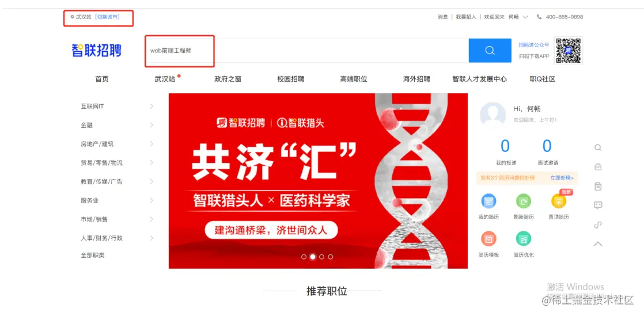Open the right sidebar chat message icon
644x316 pixels.
[x=598, y=205]
